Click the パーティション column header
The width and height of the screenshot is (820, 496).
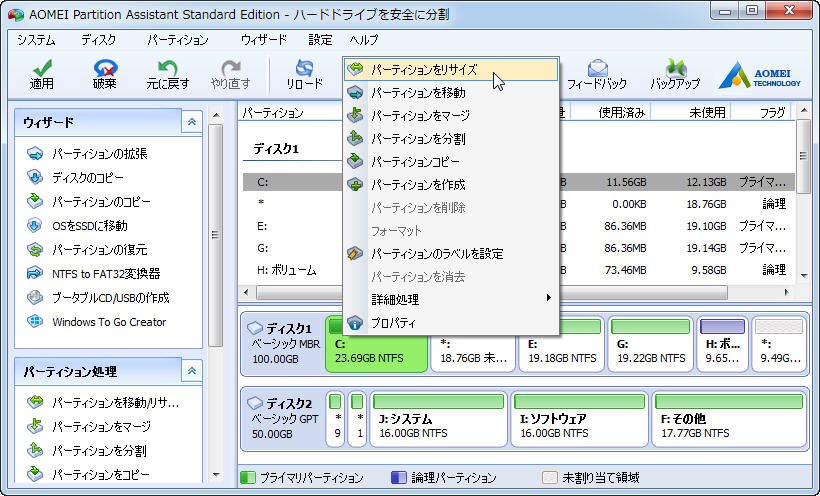click(x=290, y=112)
